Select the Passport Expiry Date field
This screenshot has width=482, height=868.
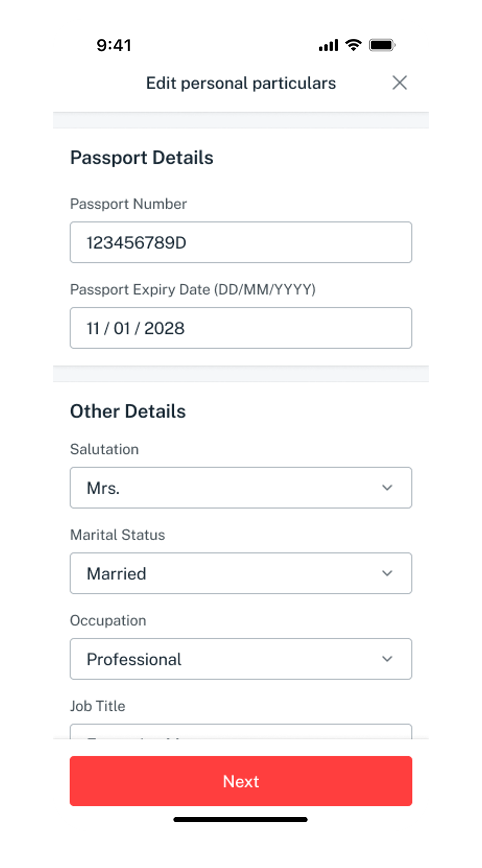[241, 328]
